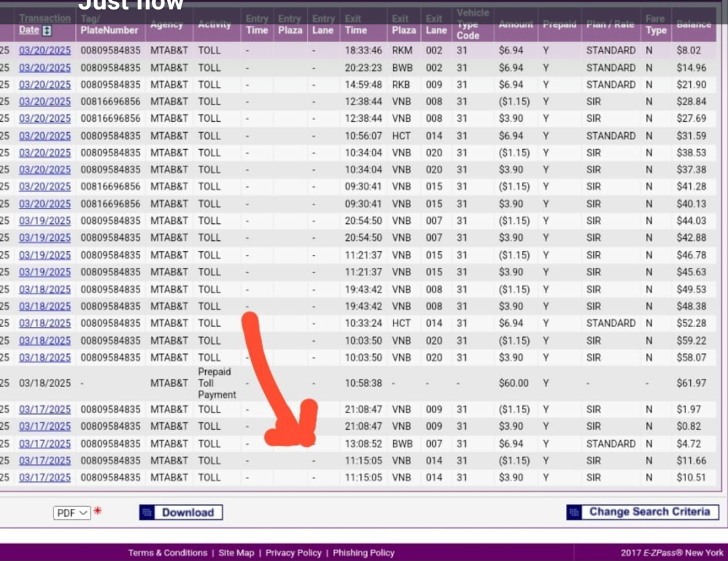Open the 03/17/2025 date link with balance $1.97
This screenshot has width=728, height=561.
point(45,409)
